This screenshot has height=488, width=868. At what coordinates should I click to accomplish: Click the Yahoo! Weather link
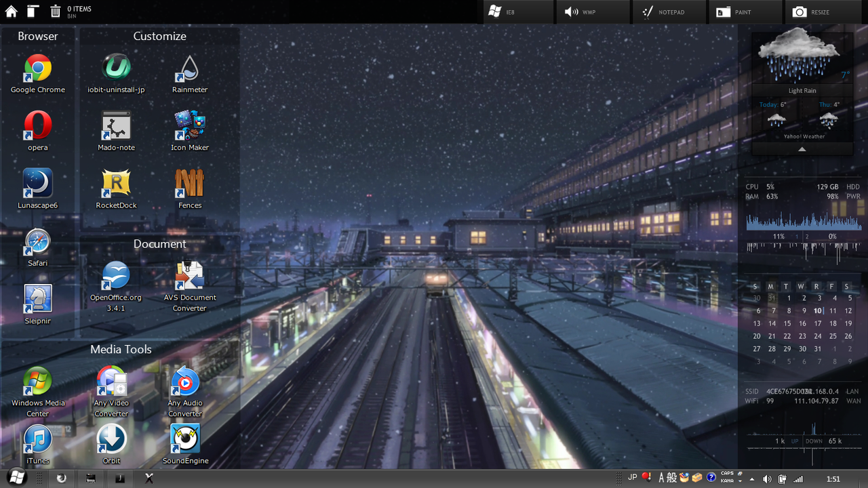click(x=804, y=136)
